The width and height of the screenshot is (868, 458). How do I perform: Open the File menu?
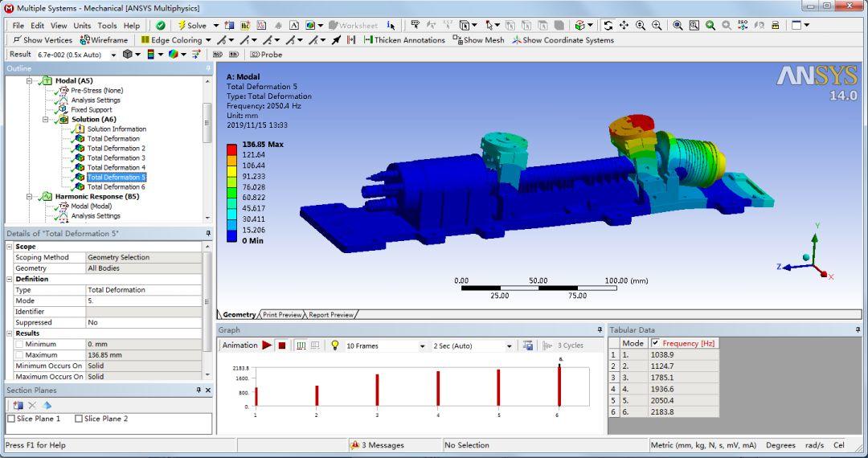(18, 26)
